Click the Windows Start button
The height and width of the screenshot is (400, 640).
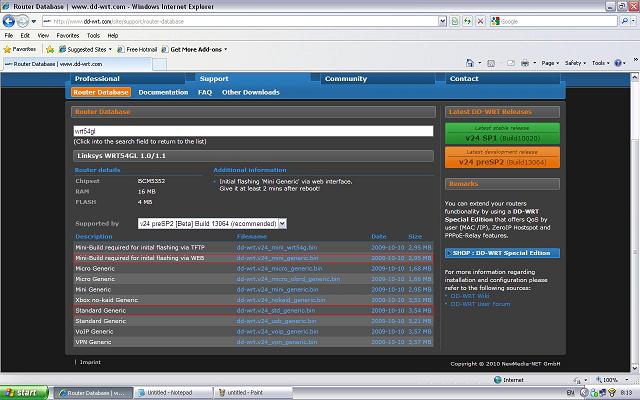24,393
